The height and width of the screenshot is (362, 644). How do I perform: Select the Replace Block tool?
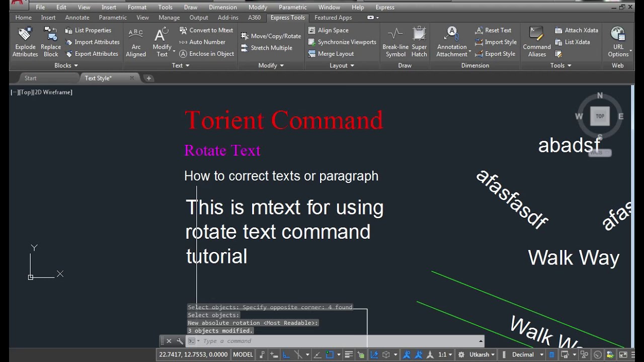(51, 42)
